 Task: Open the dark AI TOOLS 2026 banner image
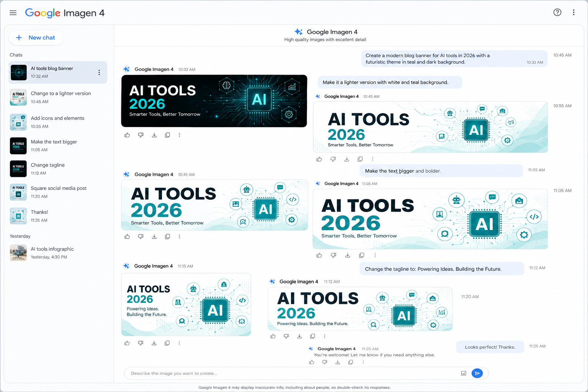coord(214,101)
